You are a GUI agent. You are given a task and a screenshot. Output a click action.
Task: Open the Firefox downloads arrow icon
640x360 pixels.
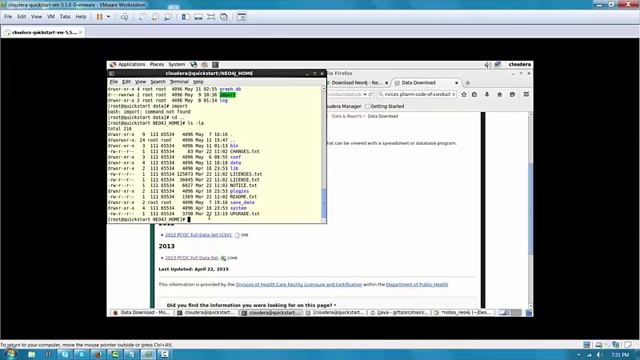[x=487, y=94]
